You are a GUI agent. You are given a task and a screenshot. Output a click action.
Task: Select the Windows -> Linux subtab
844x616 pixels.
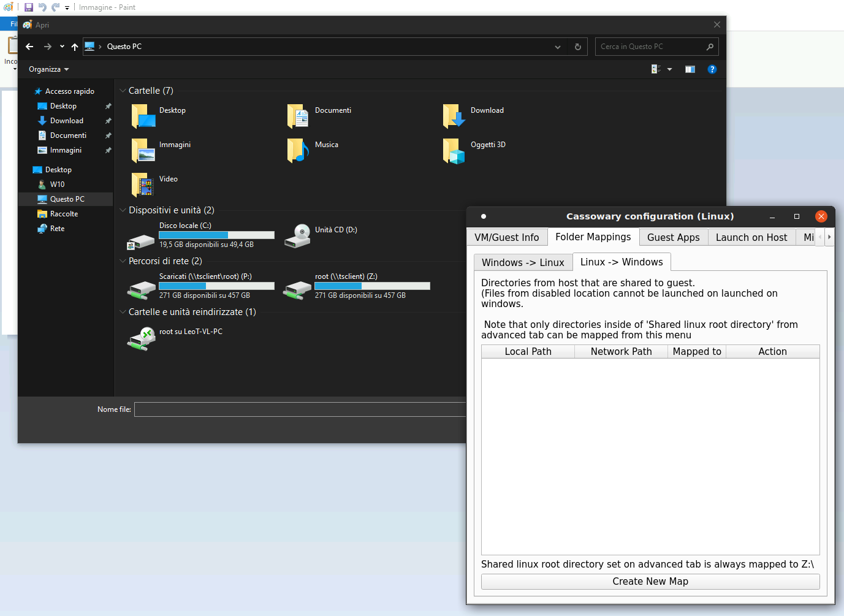click(523, 262)
